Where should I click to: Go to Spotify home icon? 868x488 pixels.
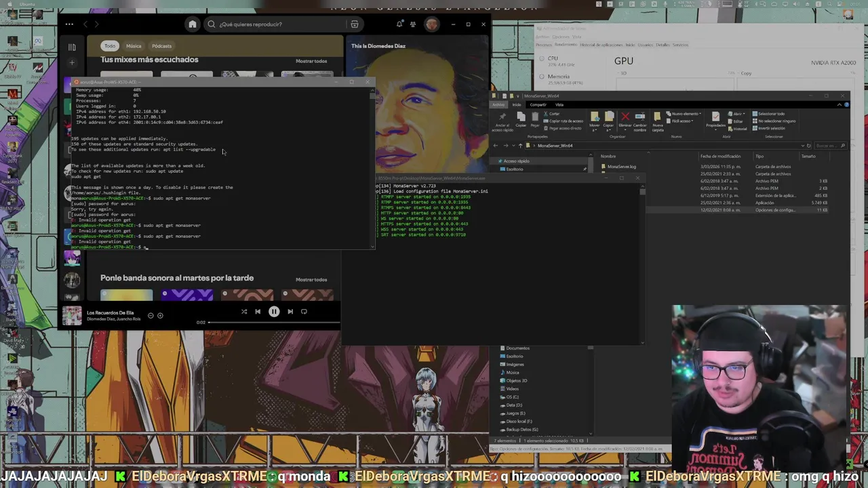pyautogui.click(x=193, y=24)
